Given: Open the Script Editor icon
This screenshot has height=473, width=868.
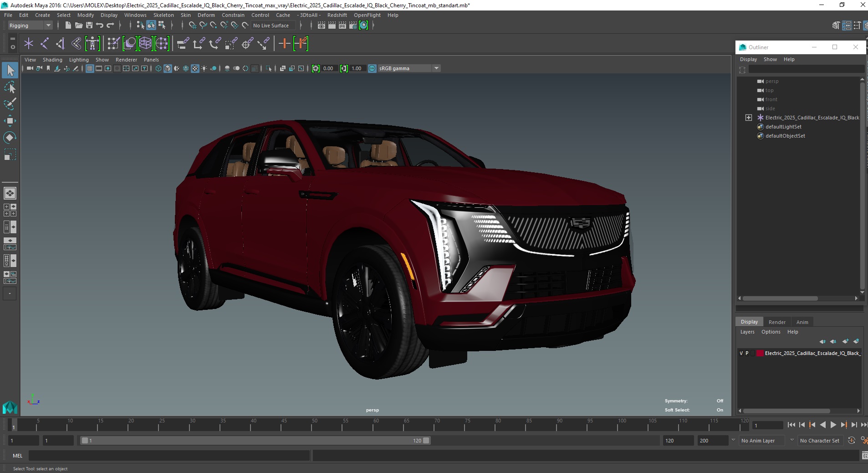Looking at the screenshot, I should pyautogui.click(x=864, y=455).
